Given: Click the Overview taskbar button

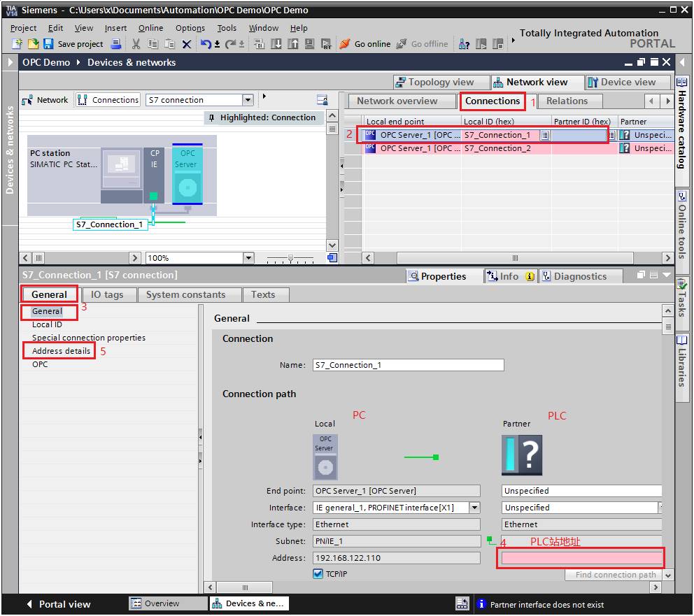Looking at the screenshot, I should [168, 603].
